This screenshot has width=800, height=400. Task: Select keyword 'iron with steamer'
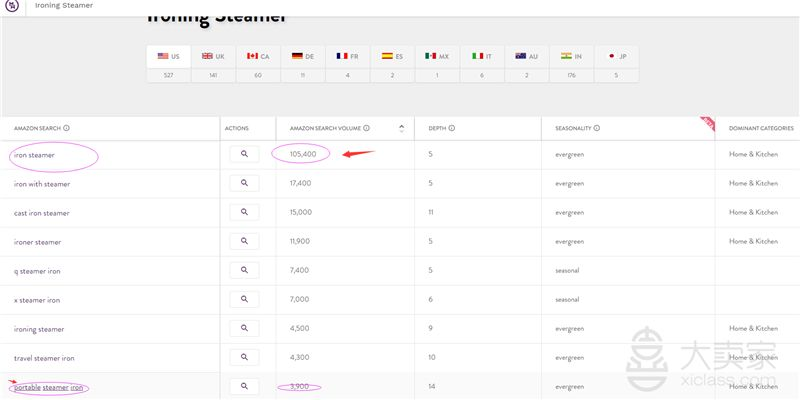pyautogui.click(x=42, y=184)
